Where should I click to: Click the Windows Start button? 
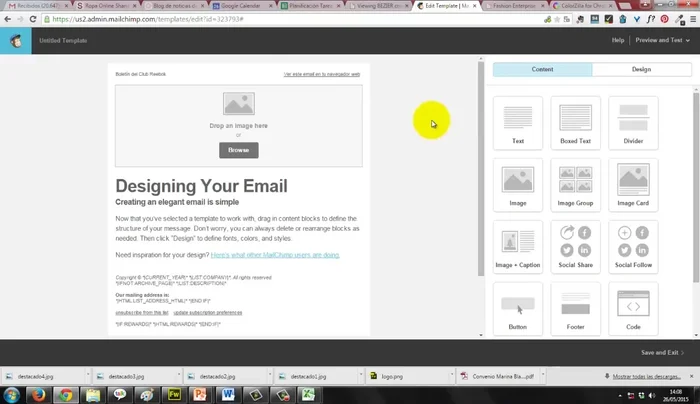(12, 395)
